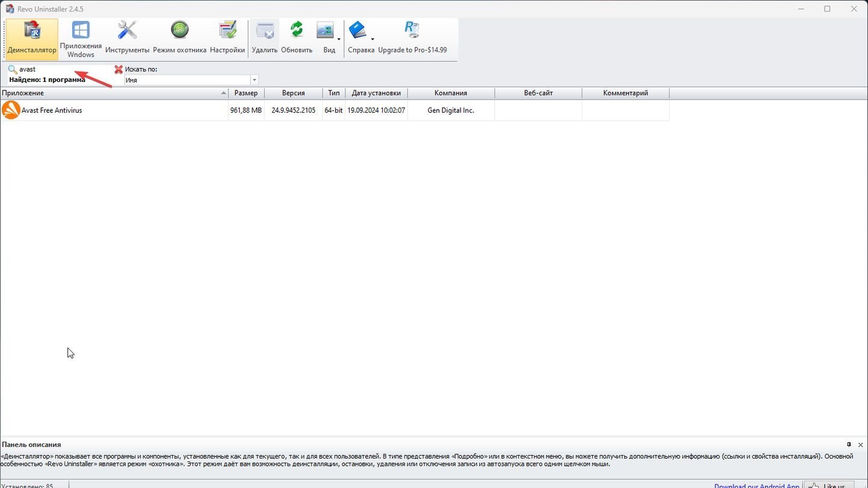The image size is (868, 488).
Task: Open the Справка book icon
Action: tap(358, 30)
